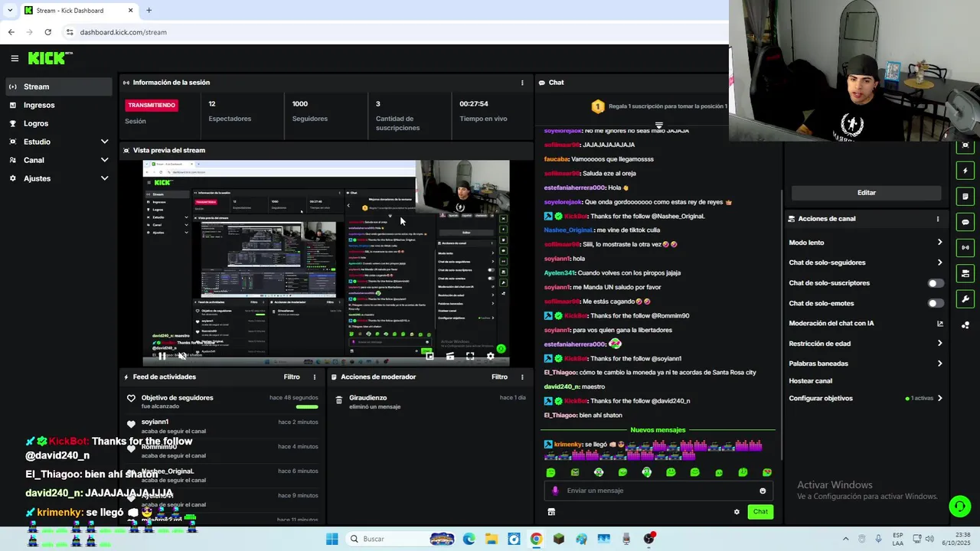Click the purple microphone in message box
The height and width of the screenshot is (551, 980).
point(555,491)
